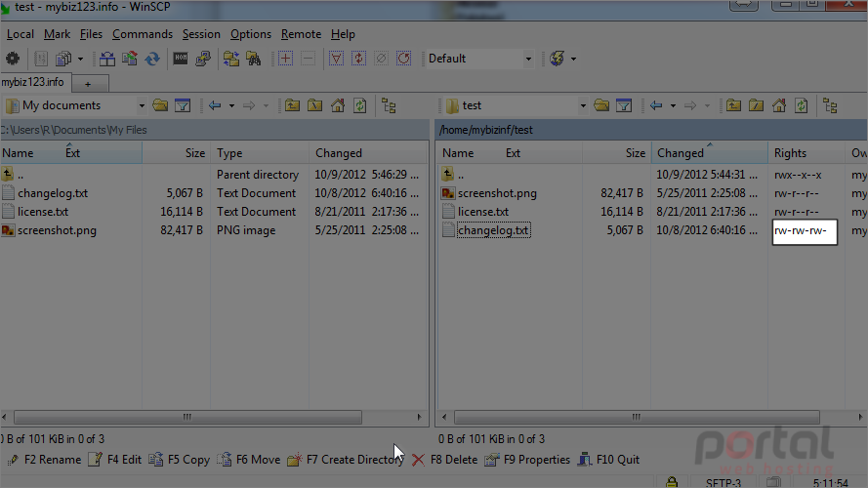Click the remote panel horizontal scrollbar
868x488 pixels.
pyautogui.click(x=637, y=417)
